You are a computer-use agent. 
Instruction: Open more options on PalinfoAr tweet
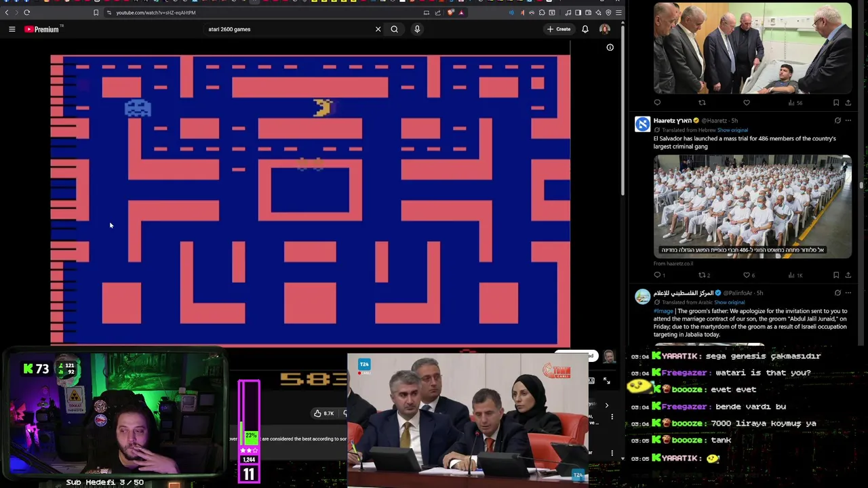pyautogui.click(x=848, y=293)
